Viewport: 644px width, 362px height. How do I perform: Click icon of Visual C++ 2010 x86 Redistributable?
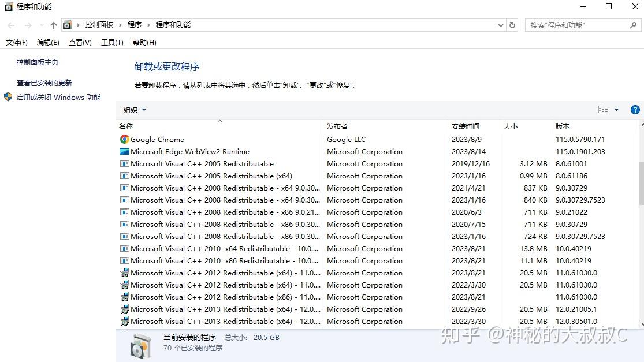click(124, 260)
